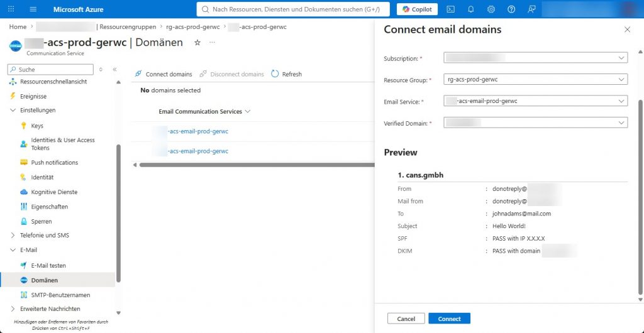The height and width of the screenshot is (333, 644).
Task: Open the more options ellipsis by the title
Action: [x=212, y=42]
